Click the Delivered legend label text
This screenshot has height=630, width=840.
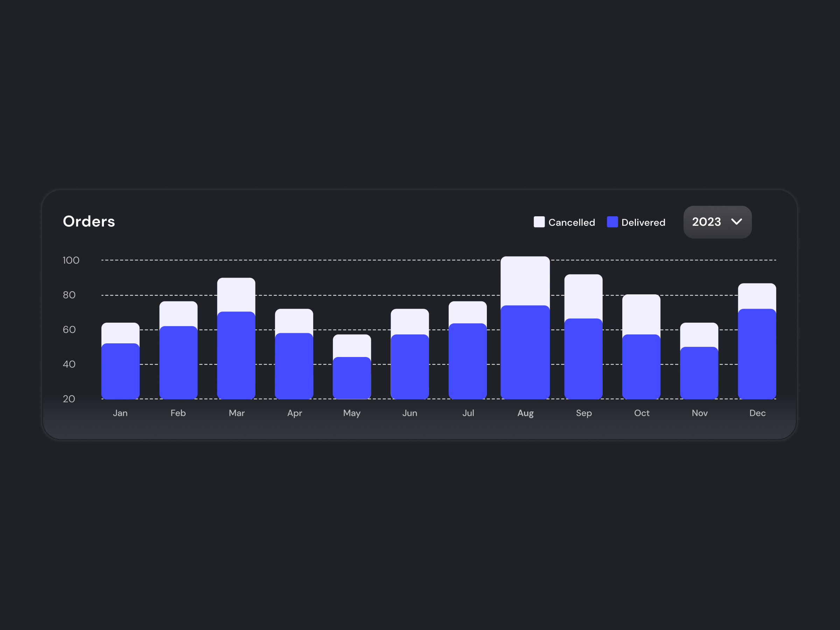click(x=643, y=222)
